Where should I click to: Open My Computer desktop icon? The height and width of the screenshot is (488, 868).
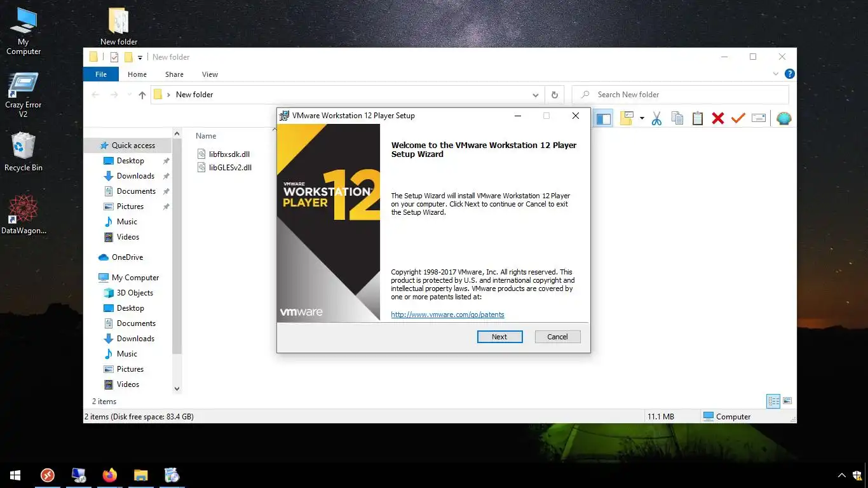pos(24,32)
